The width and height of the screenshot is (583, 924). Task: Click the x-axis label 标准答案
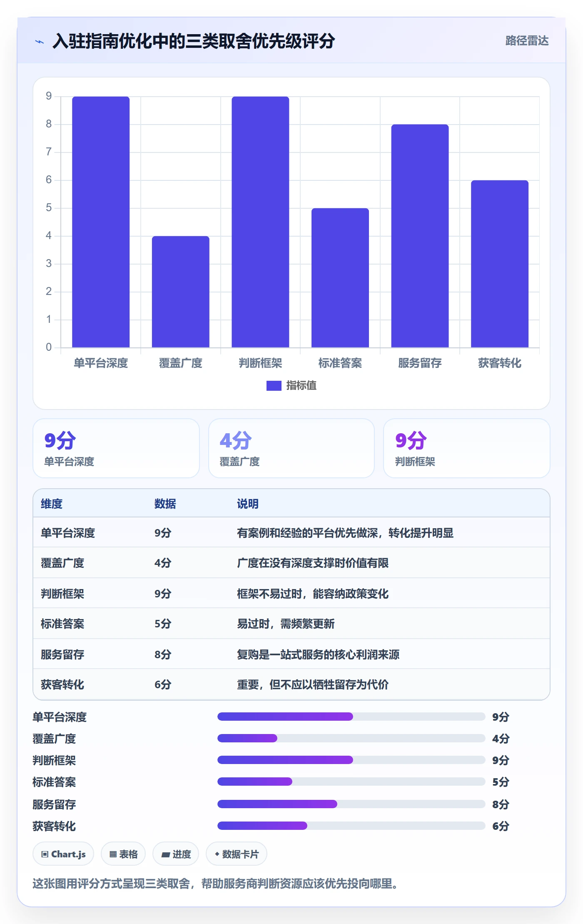point(340,363)
